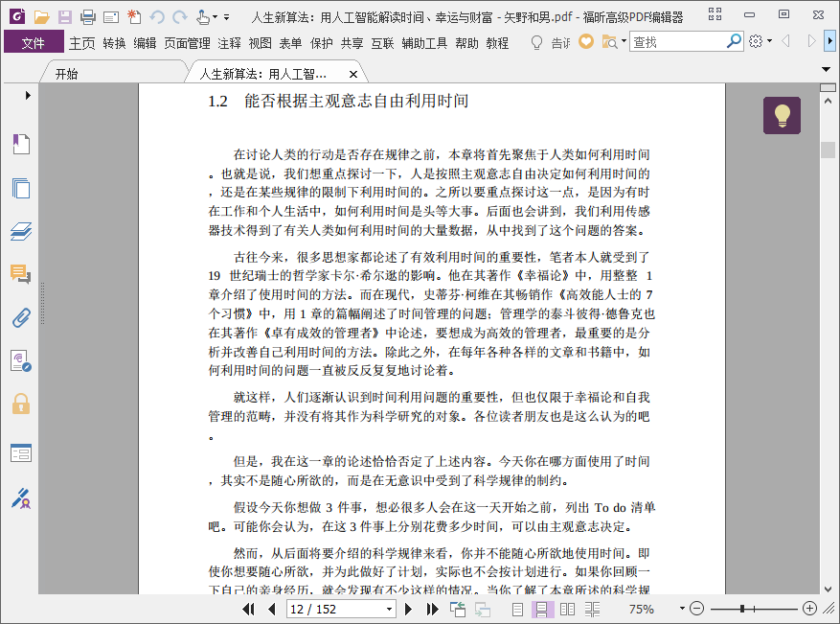
Task: Open the Comments panel
Action: click(21, 274)
